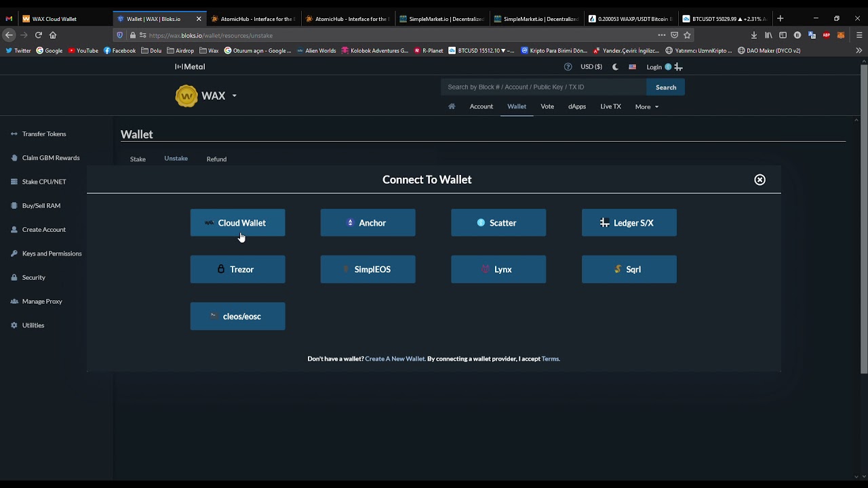
Task: Click the help question mark icon
Action: click(568, 66)
